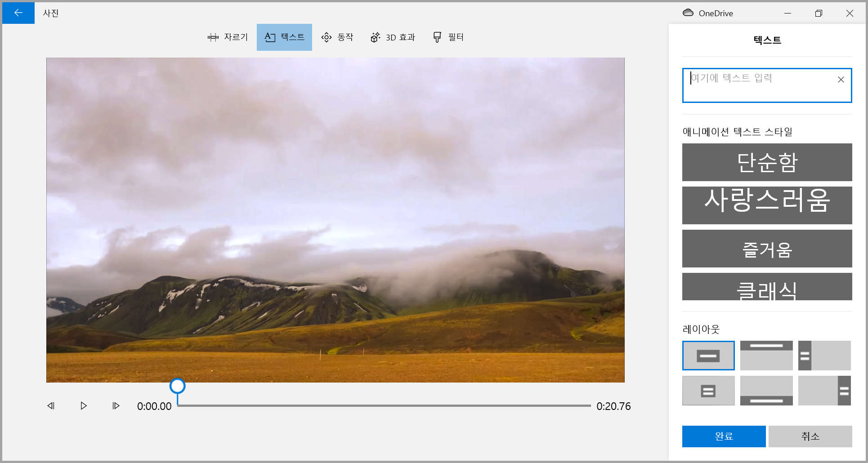Step back one frame
The height and width of the screenshot is (463, 868).
tap(51, 406)
